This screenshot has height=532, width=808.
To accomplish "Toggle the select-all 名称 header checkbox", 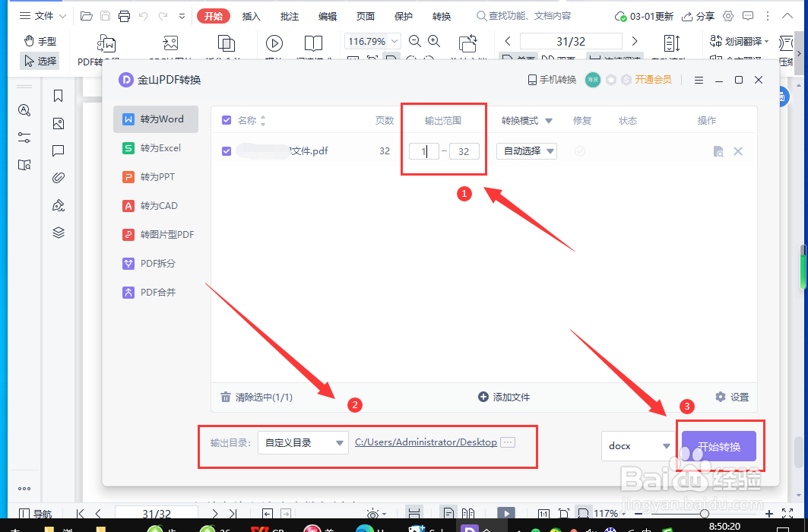I will tap(227, 121).
